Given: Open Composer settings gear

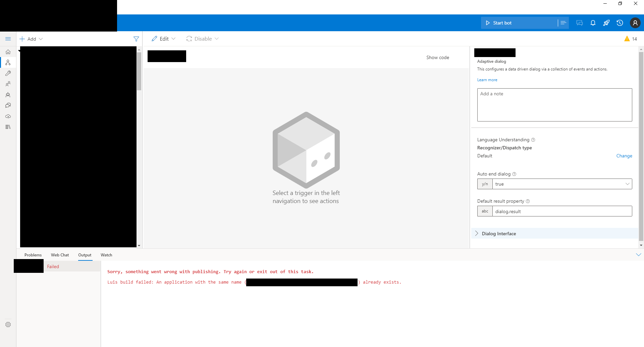Looking at the screenshot, I should point(8,324).
